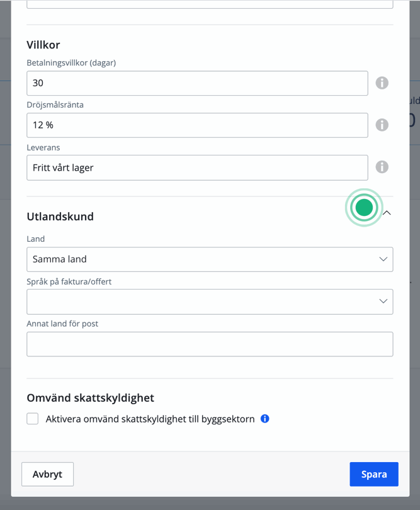Focus the Betalningsvillkor (dagar) input
Image resolution: width=420 pixels, height=510 pixels.
[197, 83]
